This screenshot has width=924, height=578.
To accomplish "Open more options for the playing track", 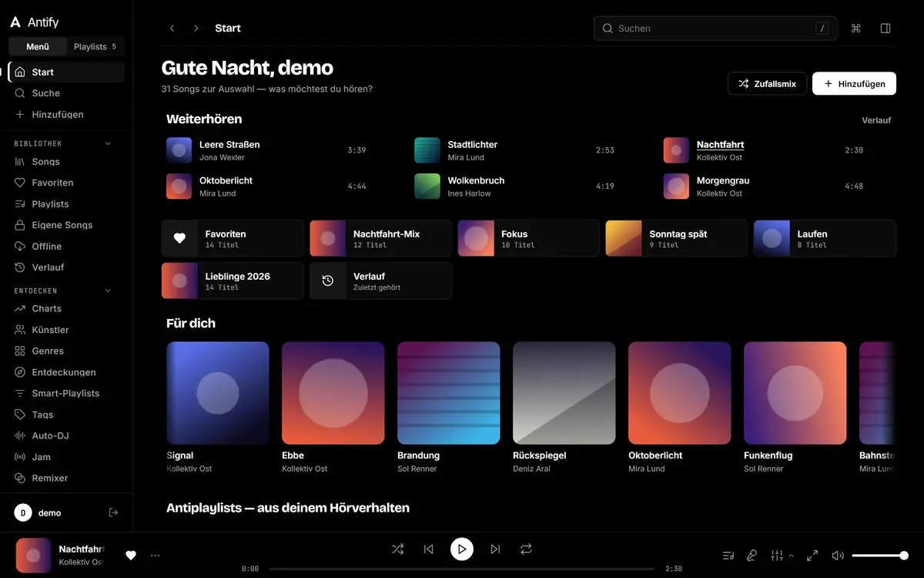I will click(156, 555).
